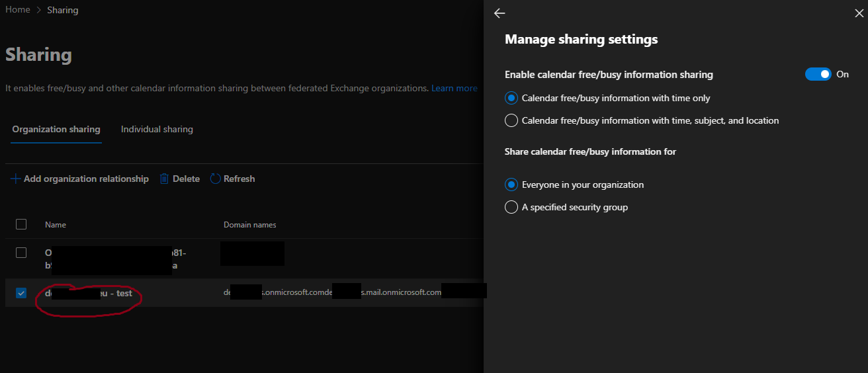Click Add organization relationship button
This screenshot has width=868, height=373.
79,179
